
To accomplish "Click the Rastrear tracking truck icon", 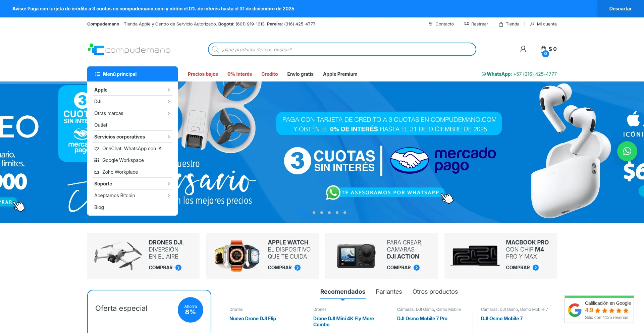I will 467,24.
